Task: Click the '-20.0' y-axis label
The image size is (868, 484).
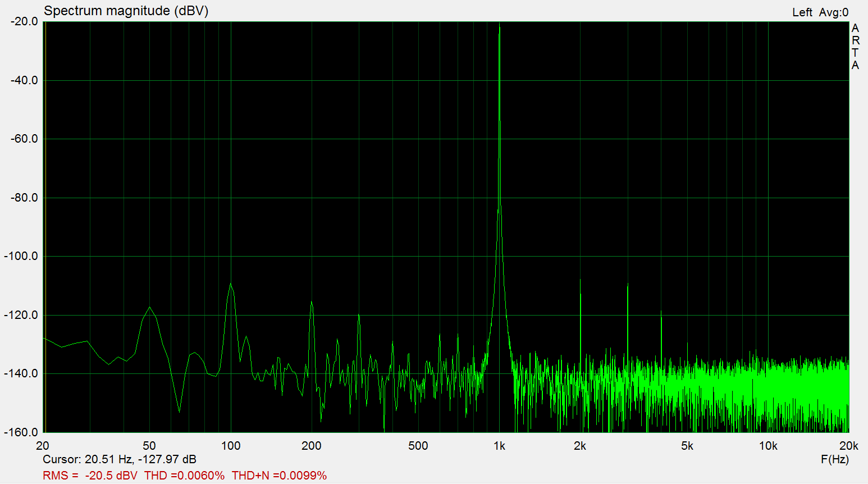Action: [24, 21]
